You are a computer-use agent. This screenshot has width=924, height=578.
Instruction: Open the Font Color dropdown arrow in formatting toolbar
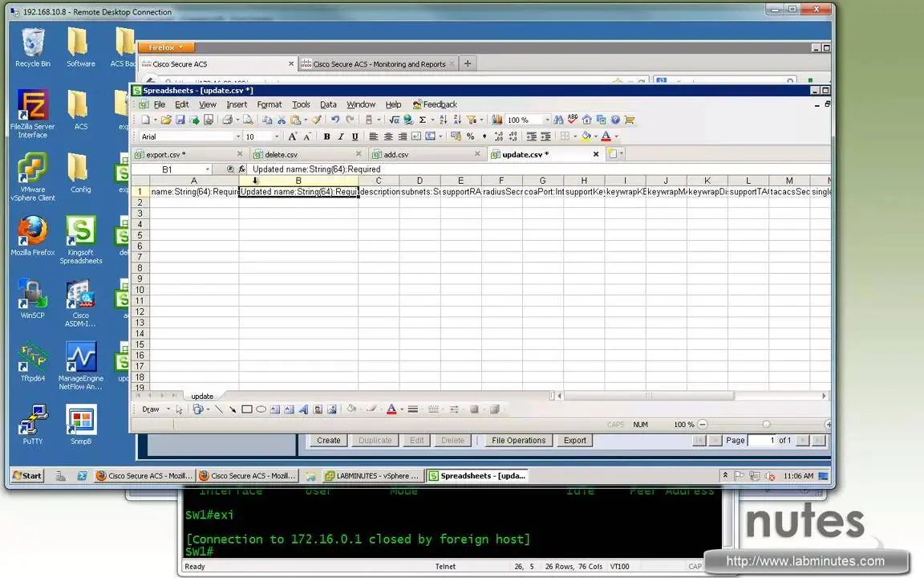click(616, 136)
